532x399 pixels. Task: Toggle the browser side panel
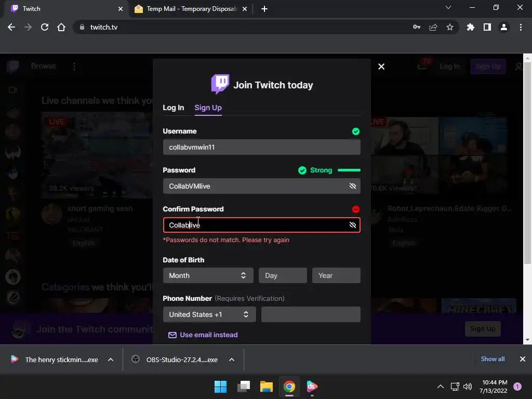487,27
